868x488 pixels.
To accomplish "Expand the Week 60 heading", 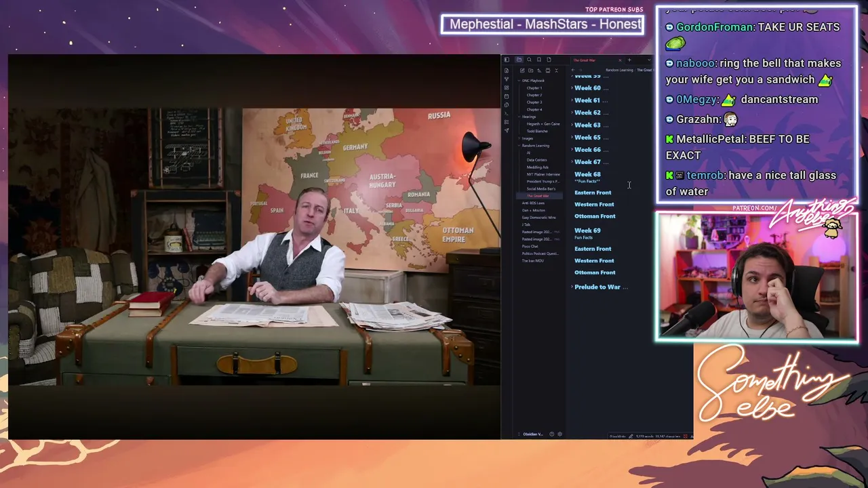I will pos(572,88).
